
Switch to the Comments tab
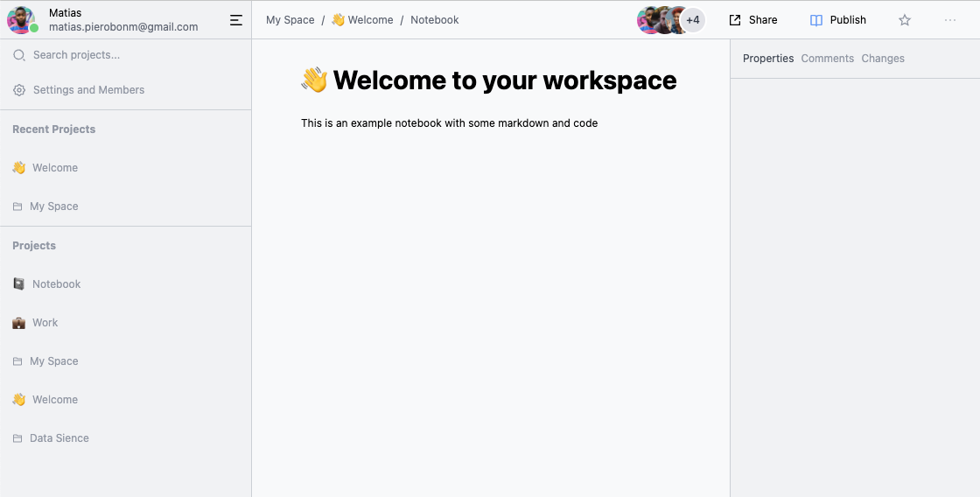pos(828,58)
